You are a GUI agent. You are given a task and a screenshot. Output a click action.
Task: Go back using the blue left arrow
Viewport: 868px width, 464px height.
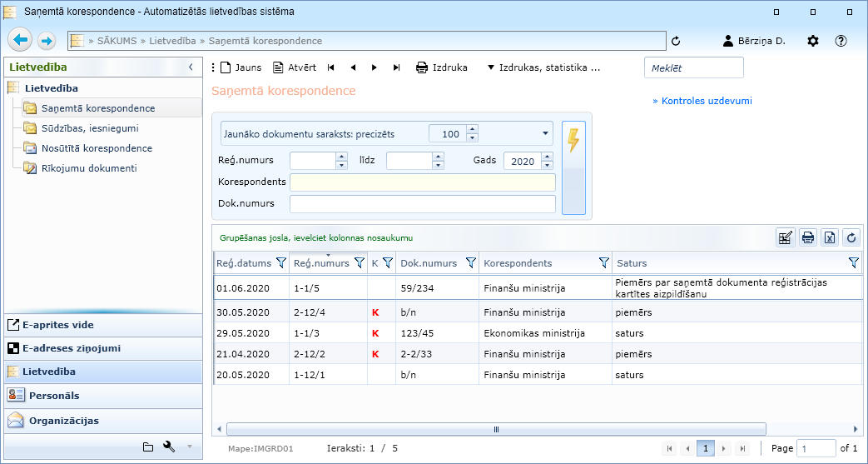pos(21,40)
